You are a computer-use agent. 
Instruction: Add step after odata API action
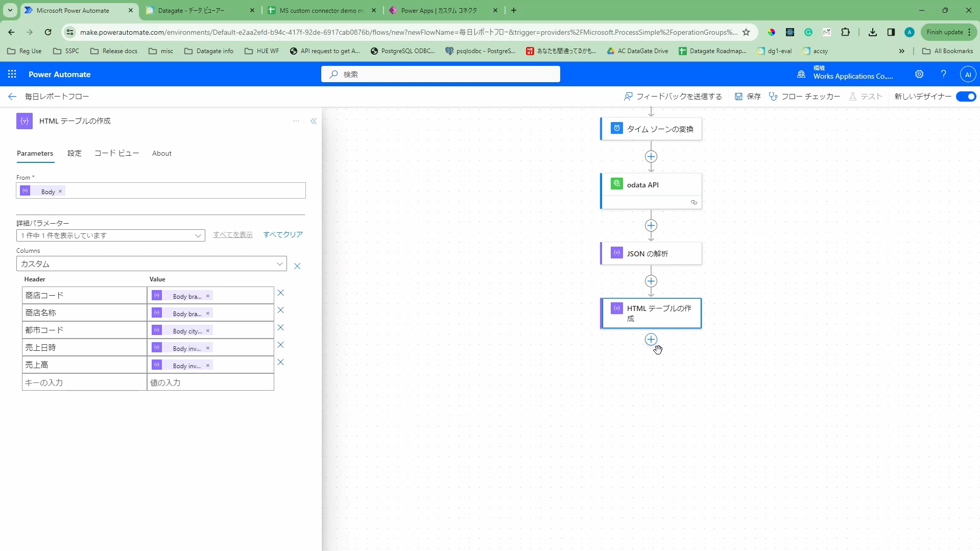pos(651,226)
